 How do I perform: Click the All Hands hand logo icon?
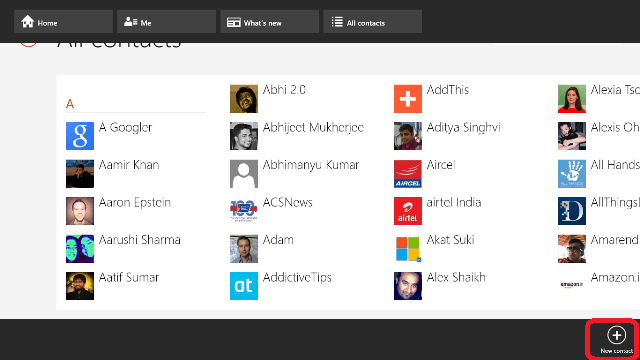click(572, 173)
